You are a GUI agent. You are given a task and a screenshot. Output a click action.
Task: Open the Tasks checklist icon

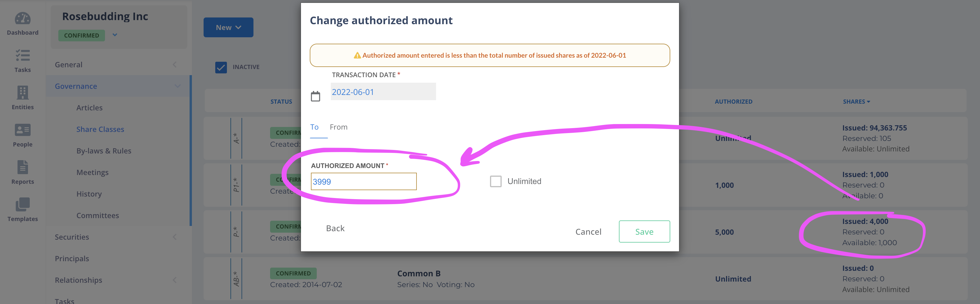click(x=22, y=56)
